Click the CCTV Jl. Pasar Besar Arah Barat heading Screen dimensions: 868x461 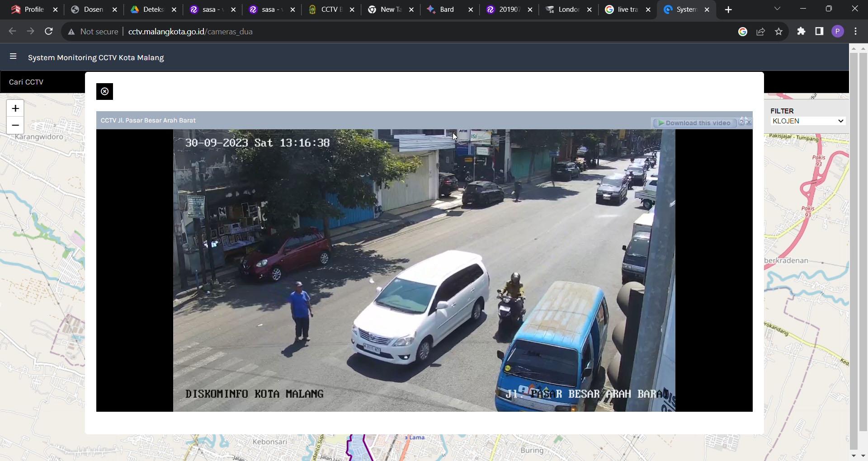pos(148,120)
